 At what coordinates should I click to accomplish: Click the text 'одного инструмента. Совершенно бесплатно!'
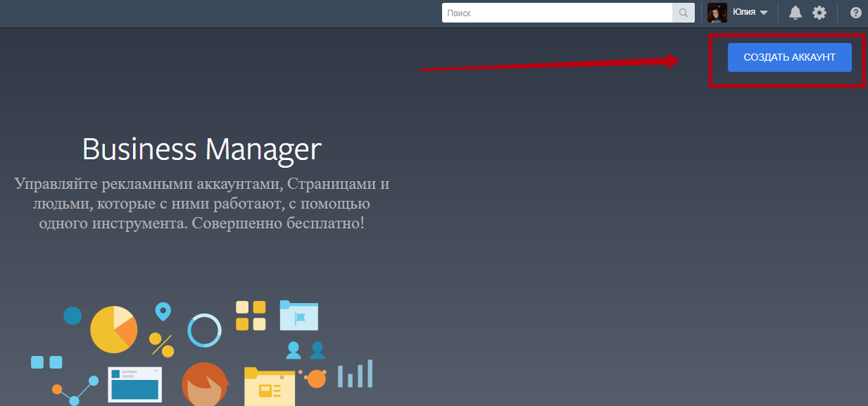coord(202,223)
